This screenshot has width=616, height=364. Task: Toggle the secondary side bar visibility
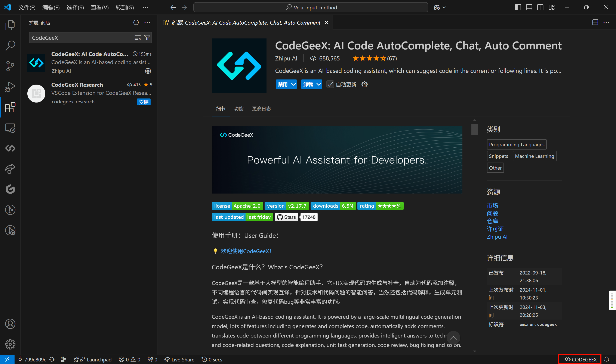coord(540,8)
